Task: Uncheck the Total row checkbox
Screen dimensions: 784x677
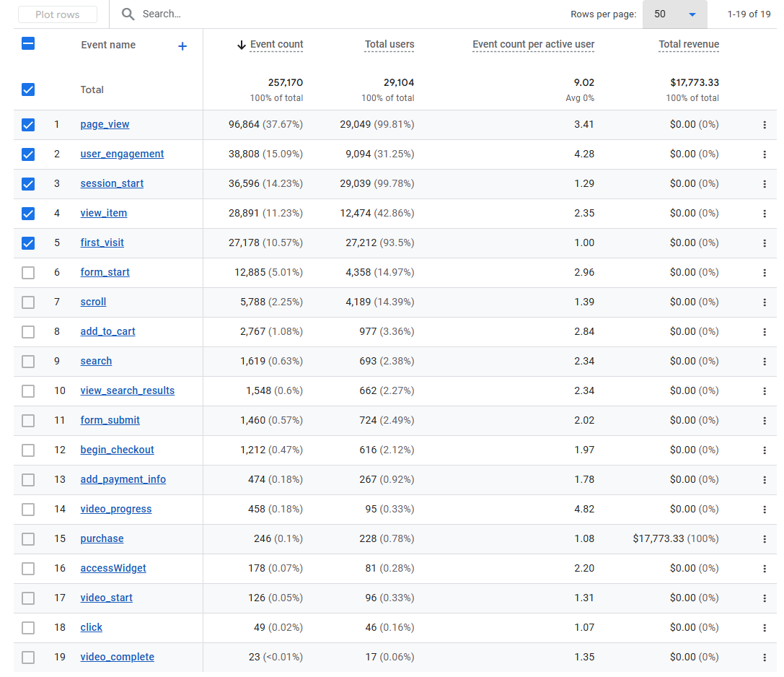Action: 28,89
